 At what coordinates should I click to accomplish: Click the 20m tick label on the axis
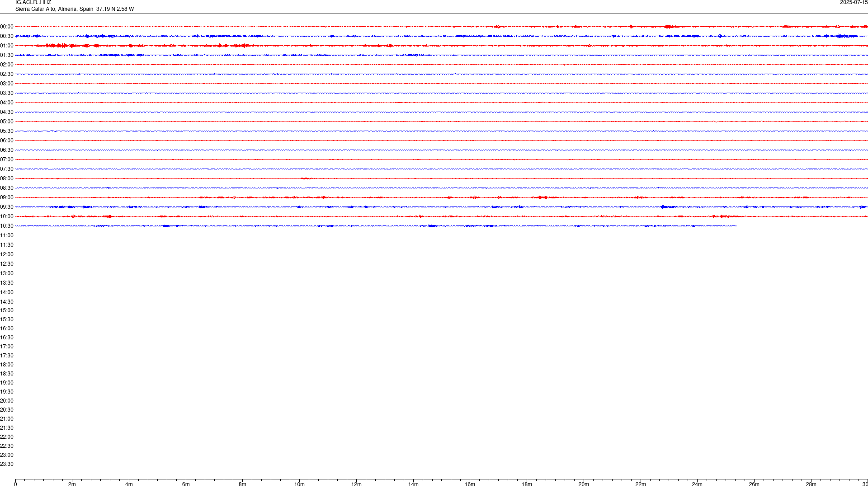click(584, 484)
